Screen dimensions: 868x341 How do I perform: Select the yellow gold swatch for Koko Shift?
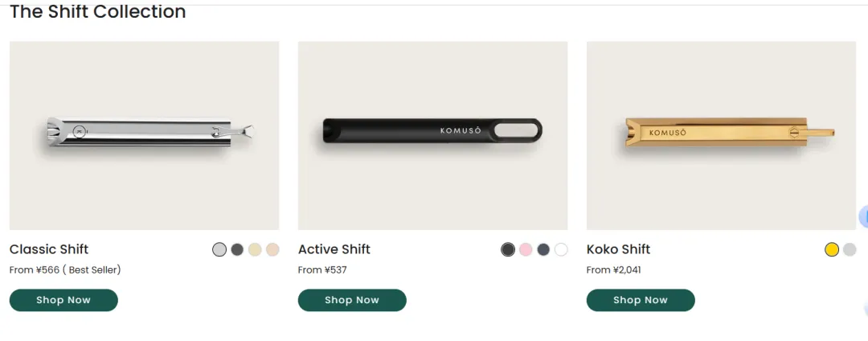[x=832, y=250]
